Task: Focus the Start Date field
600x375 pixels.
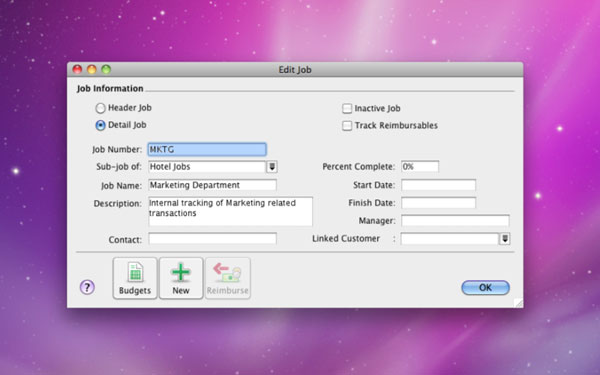Action: tap(439, 185)
